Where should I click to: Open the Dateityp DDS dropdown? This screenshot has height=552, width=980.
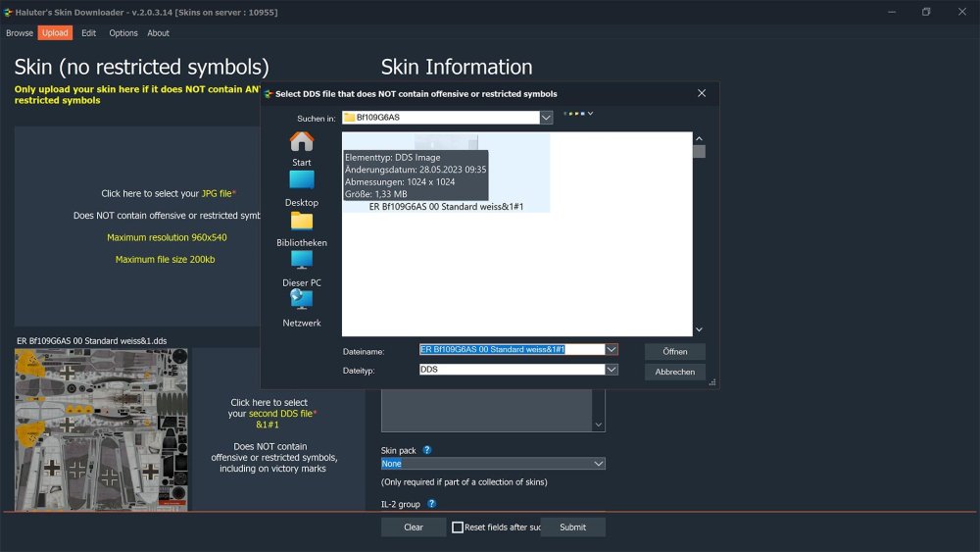(x=612, y=370)
